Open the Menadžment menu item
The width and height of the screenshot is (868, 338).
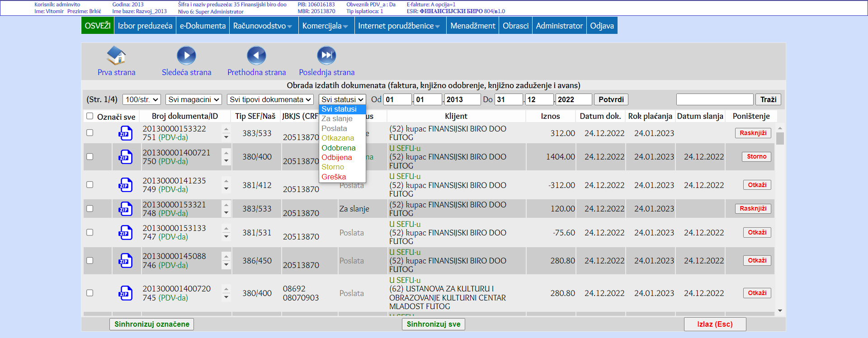pyautogui.click(x=473, y=26)
